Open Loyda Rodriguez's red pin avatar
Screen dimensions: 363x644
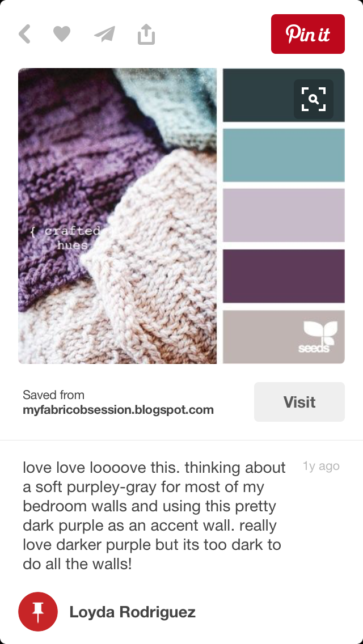coord(38,612)
